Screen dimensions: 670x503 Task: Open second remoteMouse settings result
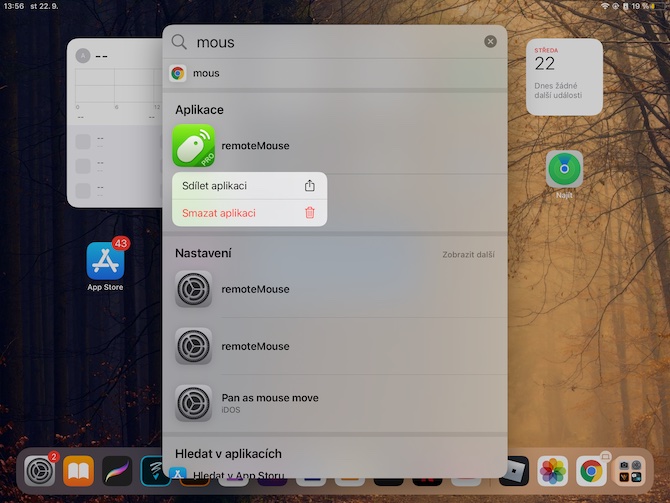coord(335,346)
